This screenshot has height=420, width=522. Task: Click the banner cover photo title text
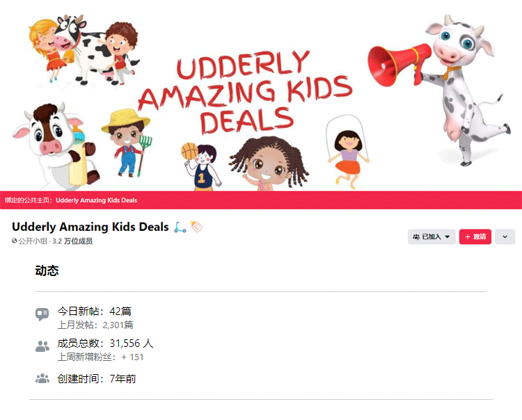(246, 92)
